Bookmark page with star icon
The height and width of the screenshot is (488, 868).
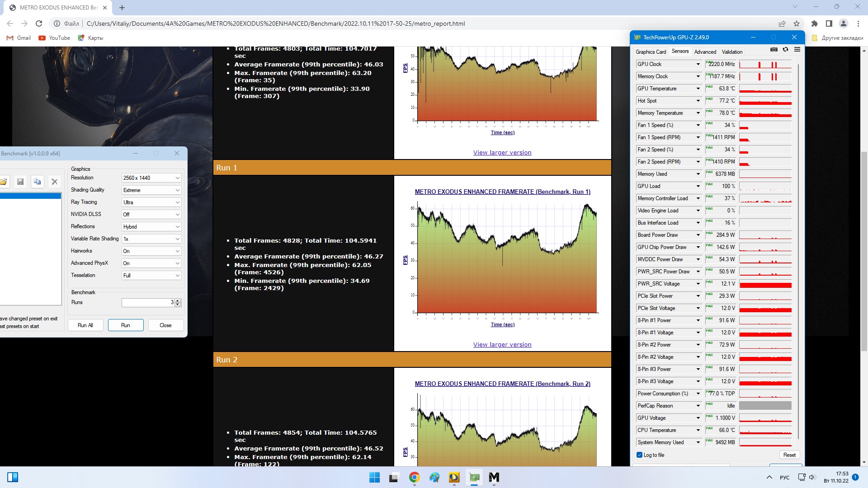click(797, 23)
